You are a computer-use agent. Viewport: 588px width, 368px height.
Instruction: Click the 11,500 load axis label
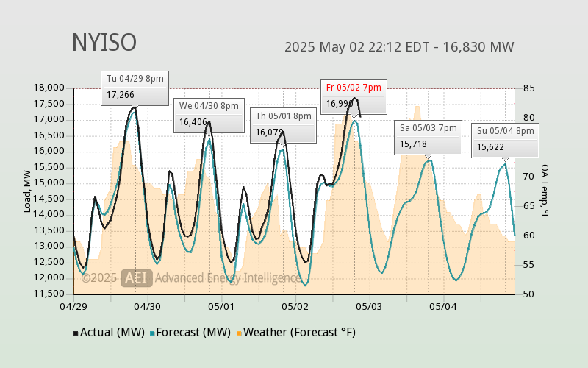[x=49, y=294]
